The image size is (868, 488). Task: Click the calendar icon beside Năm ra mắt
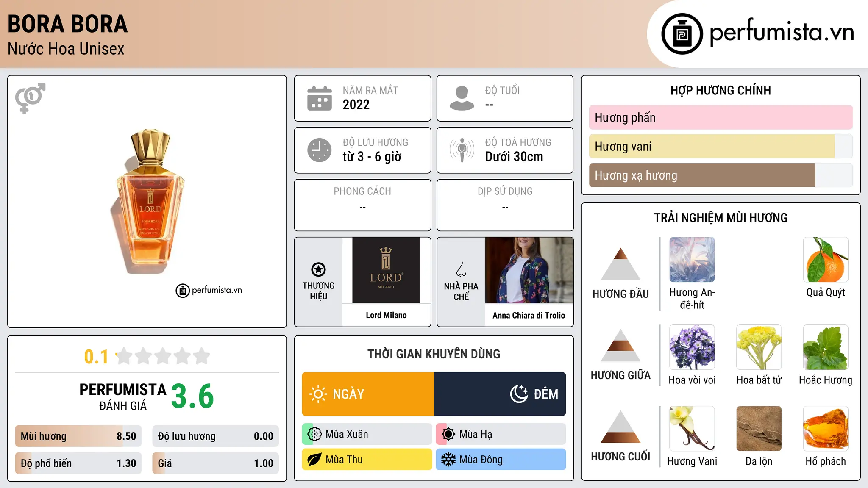coord(320,98)
